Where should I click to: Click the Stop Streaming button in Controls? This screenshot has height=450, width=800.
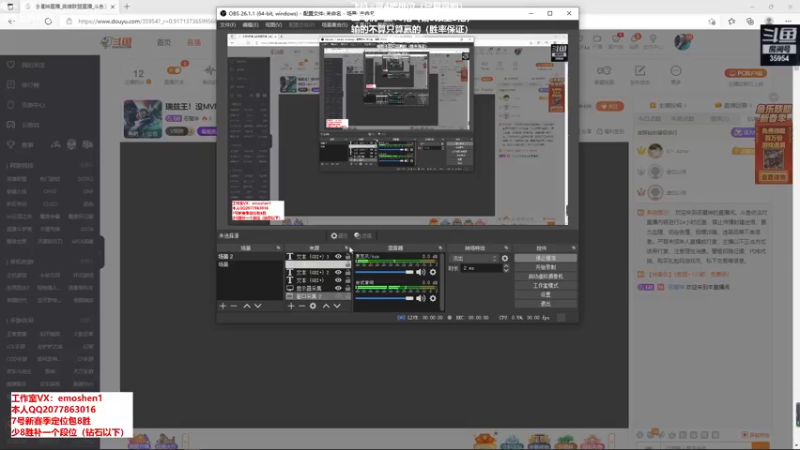[545, 258]
